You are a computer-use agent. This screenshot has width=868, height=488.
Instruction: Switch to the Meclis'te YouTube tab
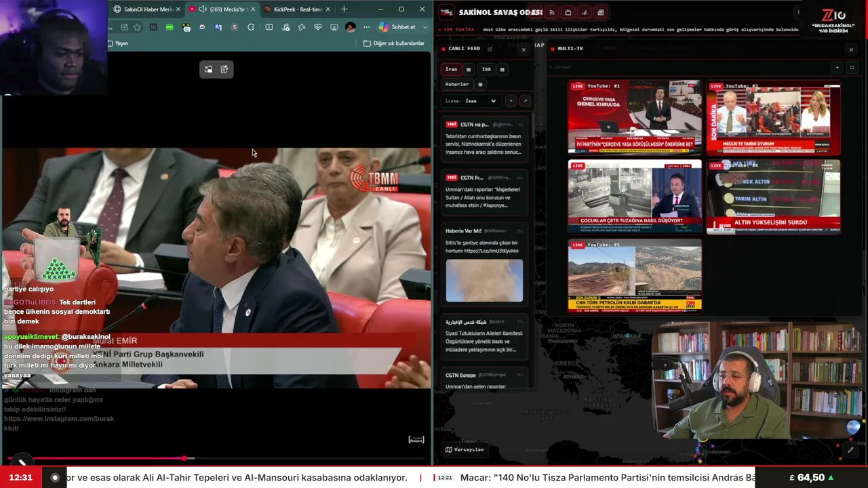coord(222,9)
